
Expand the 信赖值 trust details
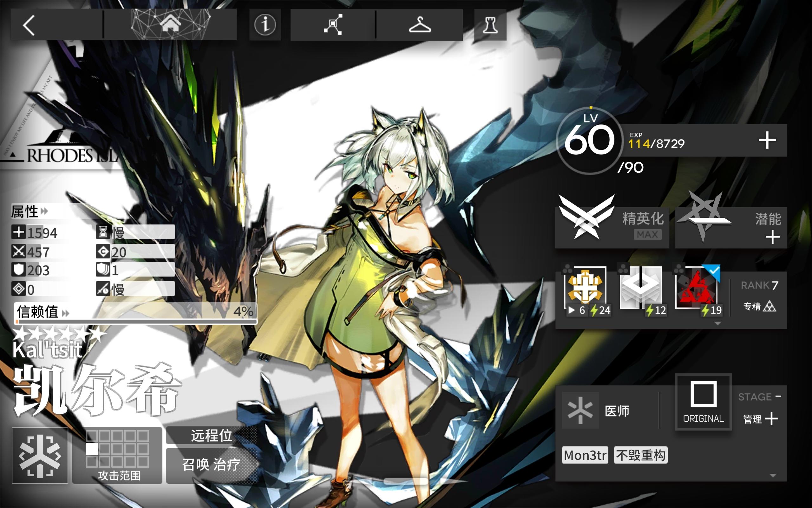[43, 312]
